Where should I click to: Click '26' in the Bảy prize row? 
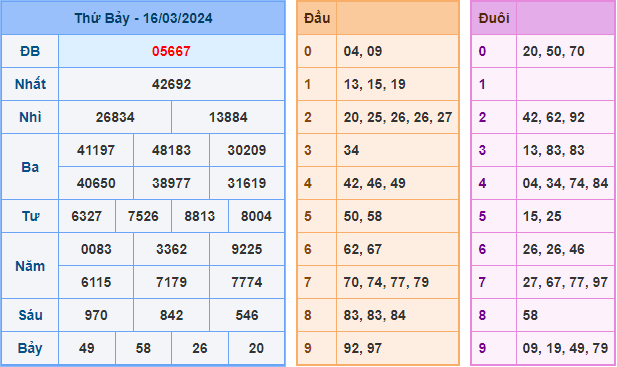click(200, 349)
